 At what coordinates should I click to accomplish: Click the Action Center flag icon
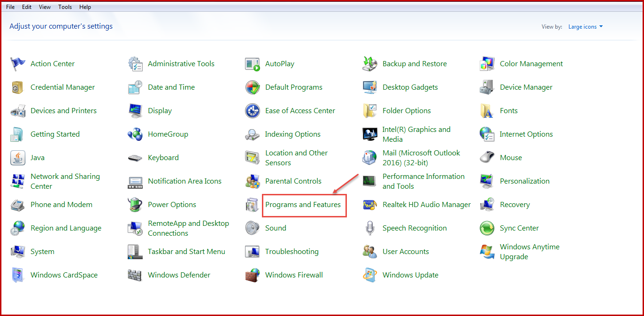click(18, 64)
